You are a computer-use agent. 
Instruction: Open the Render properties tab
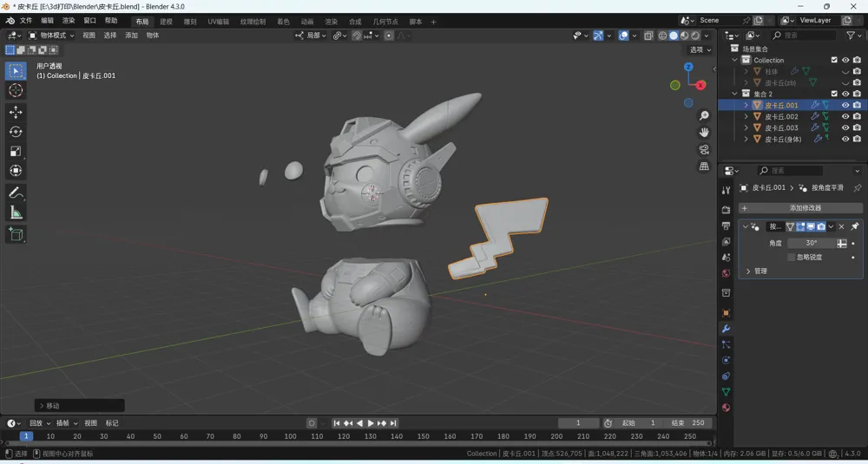726,210
